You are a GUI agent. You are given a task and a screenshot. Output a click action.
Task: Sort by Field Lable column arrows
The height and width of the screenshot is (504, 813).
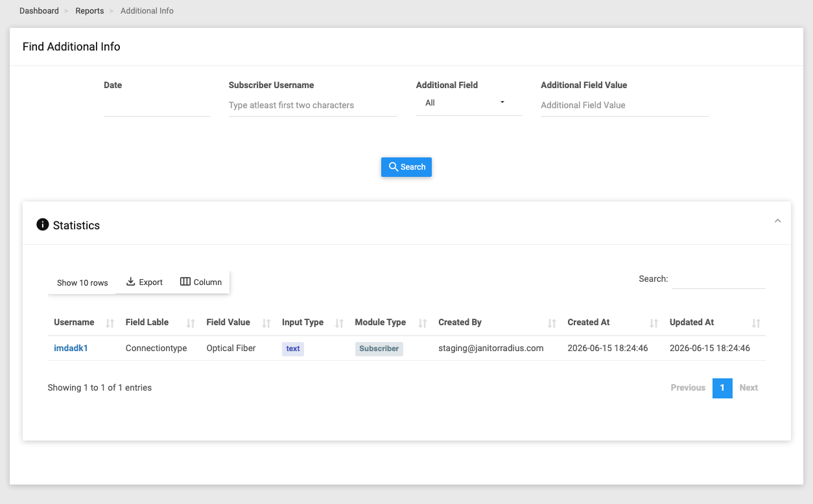[191, 323]
